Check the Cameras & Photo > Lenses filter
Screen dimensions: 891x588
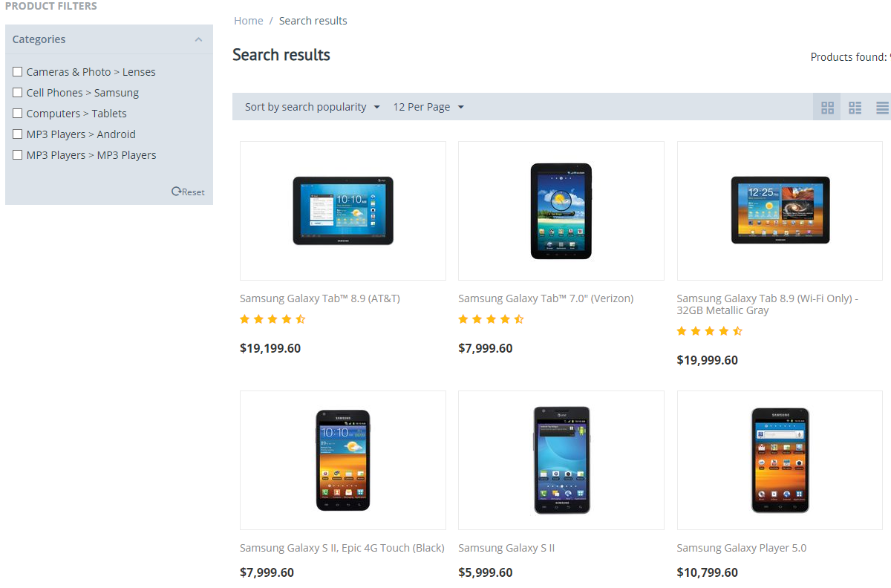[18, 72]
